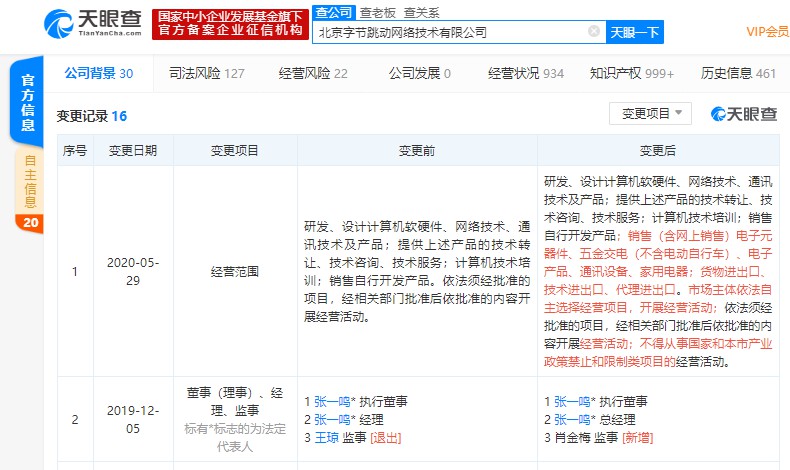Open the 知识产权 999+ tab

pos(632,74)
